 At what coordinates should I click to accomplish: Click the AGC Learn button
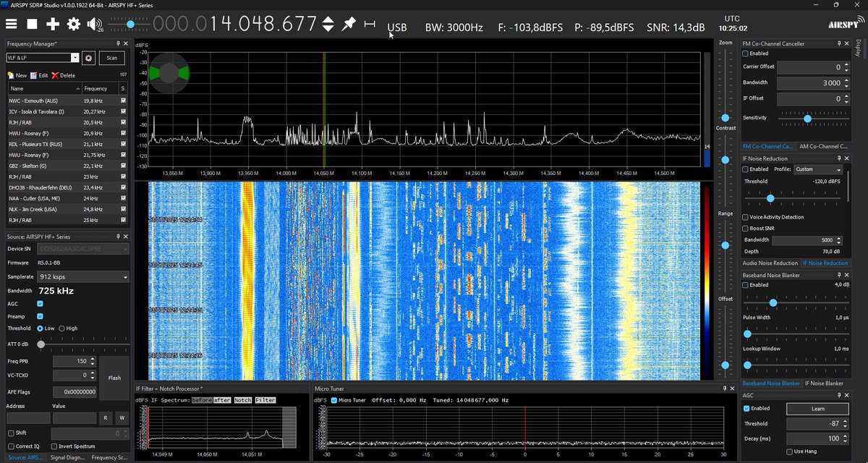(817, 409)
